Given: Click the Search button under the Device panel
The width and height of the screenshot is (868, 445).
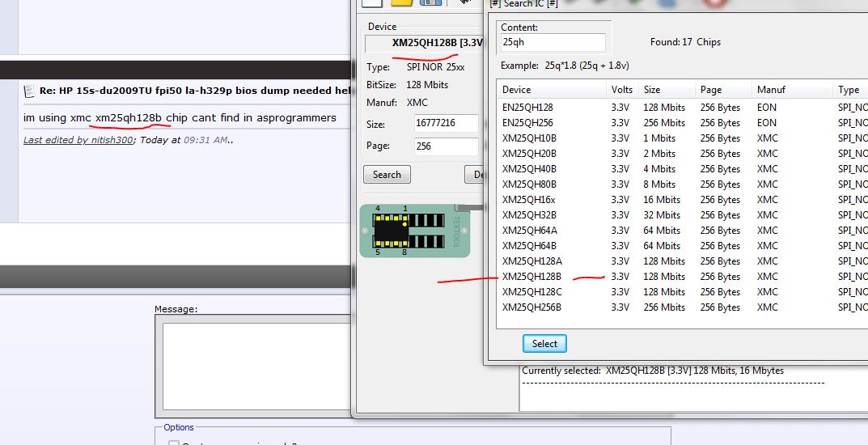Looking at the screenshot, I should [x=387, y=174].
